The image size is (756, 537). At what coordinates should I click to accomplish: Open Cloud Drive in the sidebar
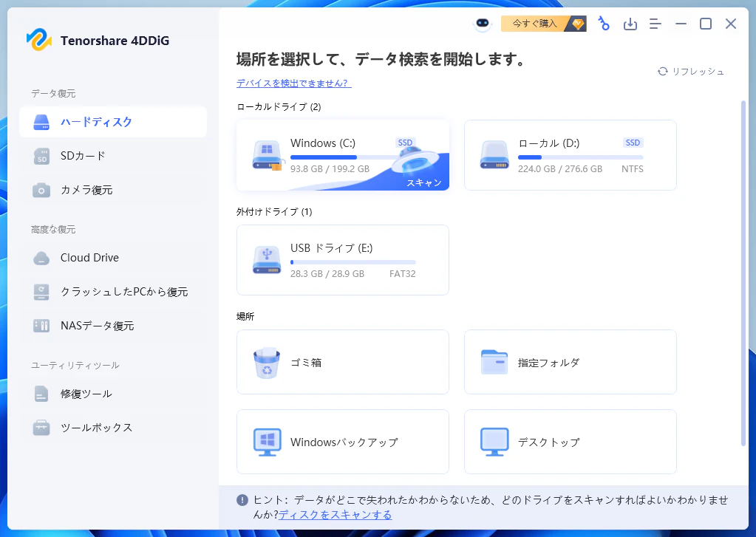point(113,258)
